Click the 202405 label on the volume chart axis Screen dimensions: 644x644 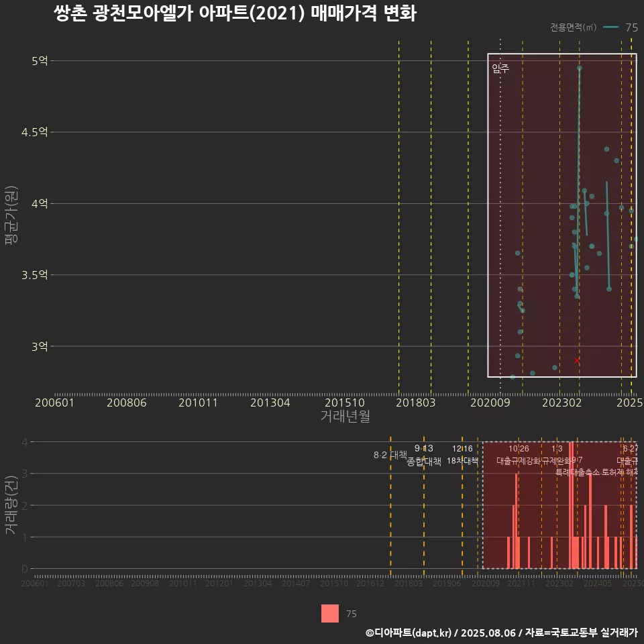[x=598, y=583]
